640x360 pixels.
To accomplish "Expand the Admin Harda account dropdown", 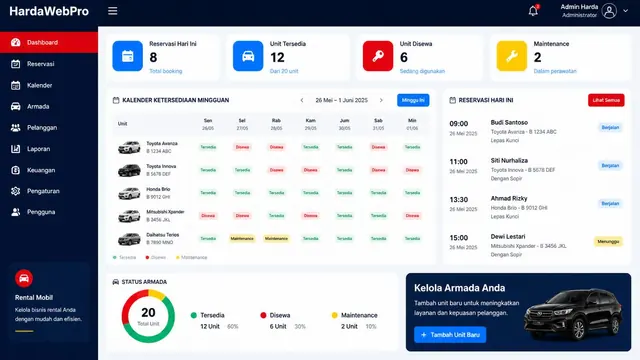I will click(625, 11).
